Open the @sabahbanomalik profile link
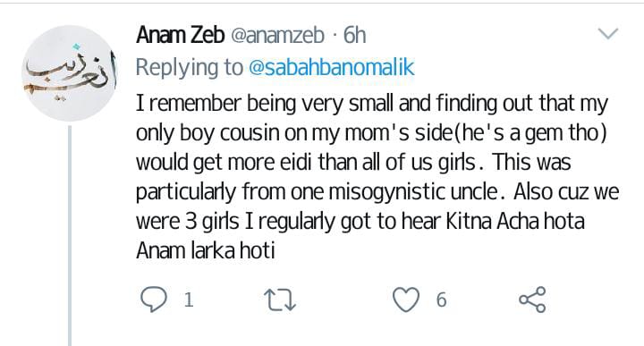Image resolution: width=644 pixels, height=346 pixels. pyautogui.click(x=332, y=68)
